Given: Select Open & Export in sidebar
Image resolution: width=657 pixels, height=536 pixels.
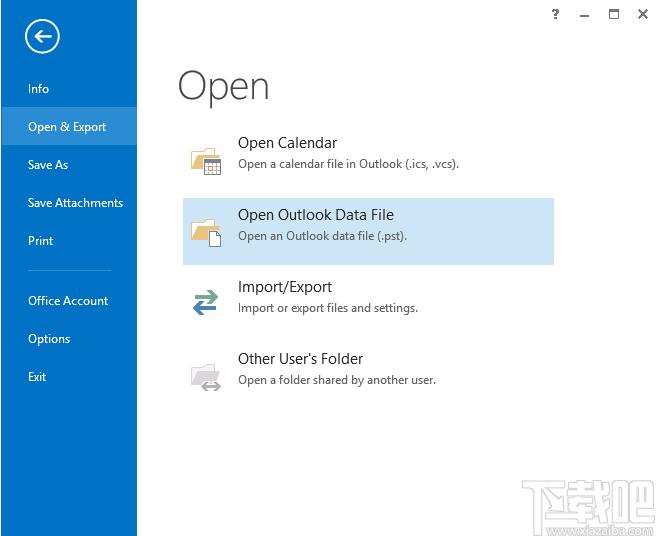Looking at the screenshot, I should point(67,127).
